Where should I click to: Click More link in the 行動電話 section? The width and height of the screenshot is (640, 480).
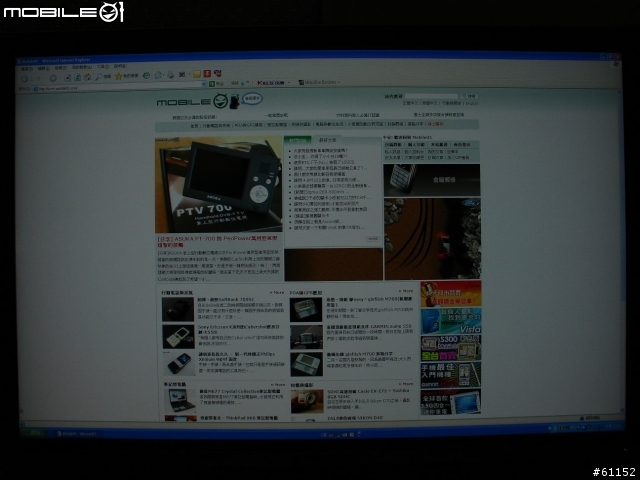[x=277, y=293]
